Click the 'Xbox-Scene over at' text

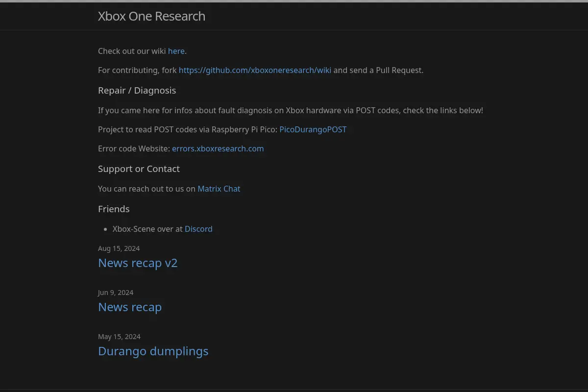click(x=147, y=229)
